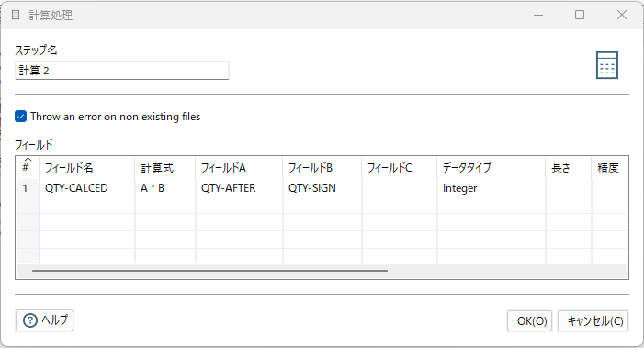Sort by the # column header
644x348 pixels.
pyautogui.click(x=28, y=167)
